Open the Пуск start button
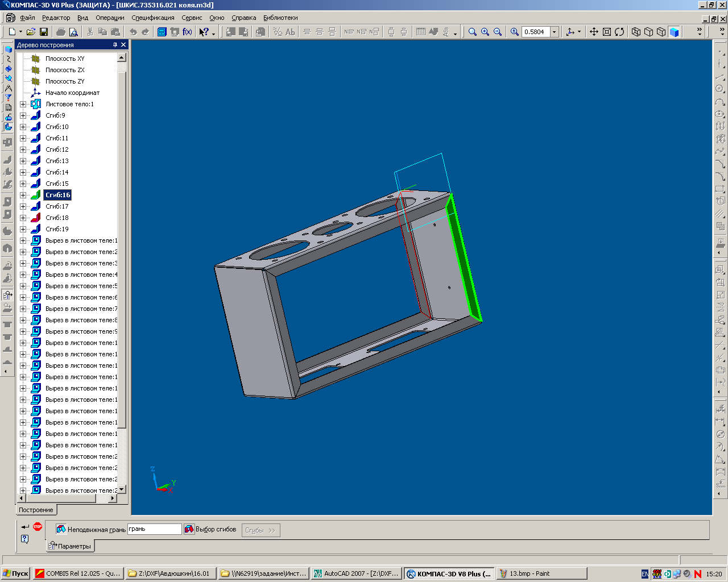Screen dimensions: 728x582 [15, 573]
